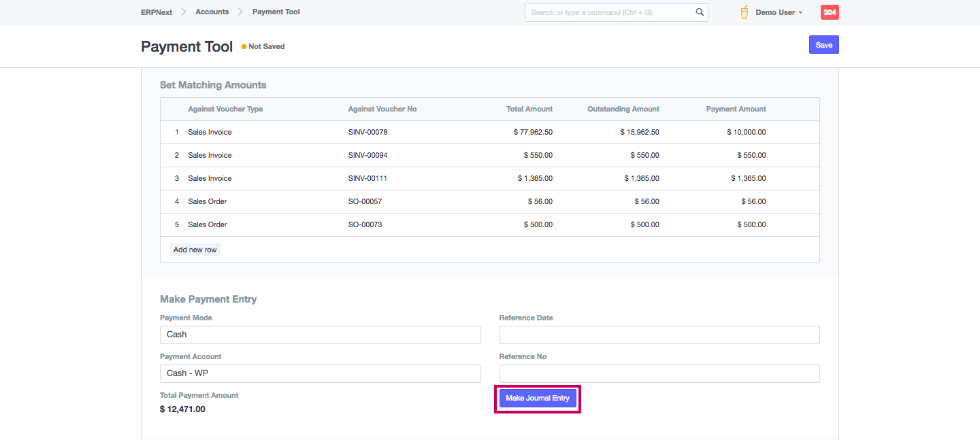Screen dimensions: 980x440
Task: Save the Payment Tool document
Action: pos(823,45)
